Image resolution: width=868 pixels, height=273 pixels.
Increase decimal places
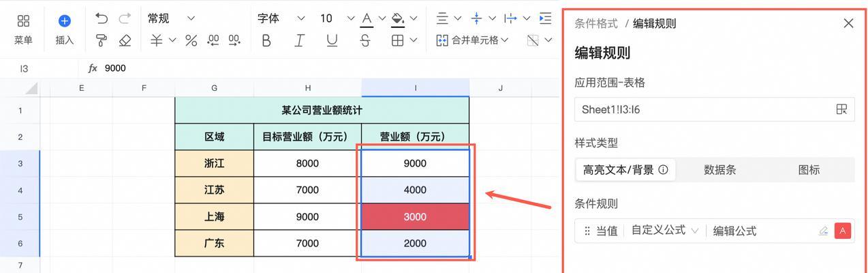tap(235, 41)
